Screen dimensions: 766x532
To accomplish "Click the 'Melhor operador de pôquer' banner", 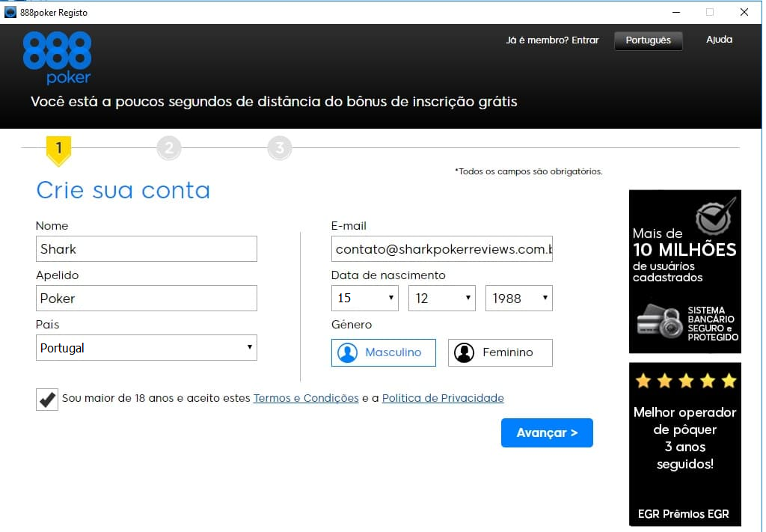I will pyautogui.click(x=685, y=444).
